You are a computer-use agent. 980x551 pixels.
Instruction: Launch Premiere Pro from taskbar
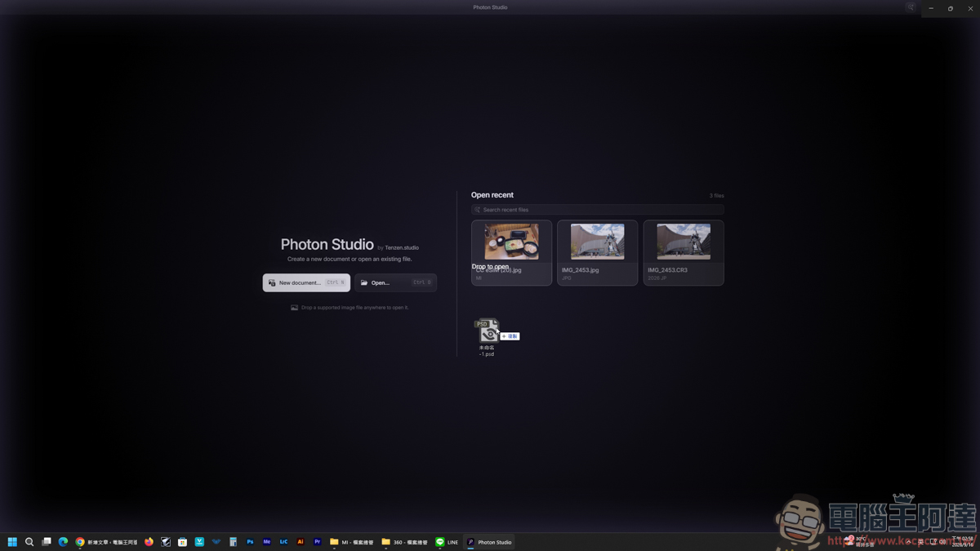pos(318,542)
